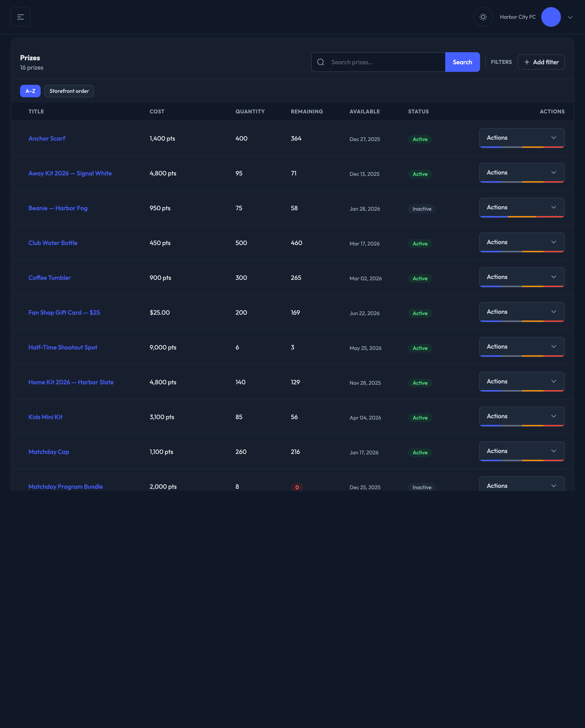Image resolution: width=585 pixels, height=728 pixels.
Task: Open Matchday Program Bundle link
Action: 65,487
